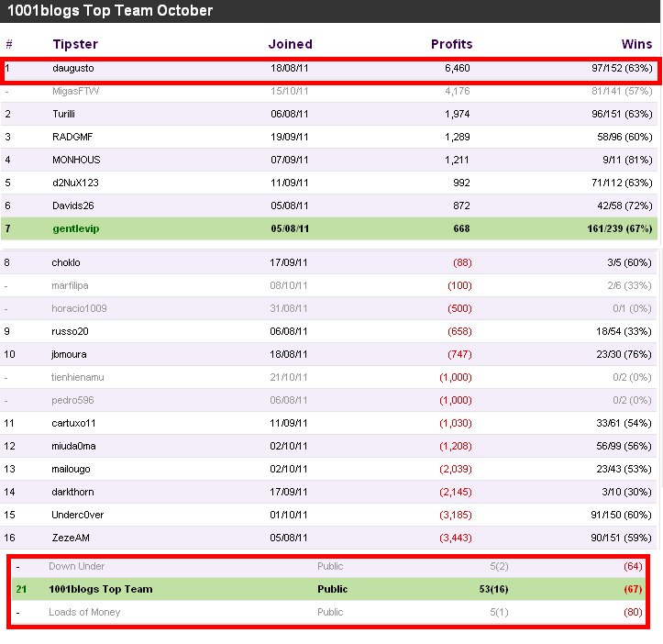This screenshot has height=644, width=663.
Task: Click tipster d2NuX123
Action: tap(76, 183)
